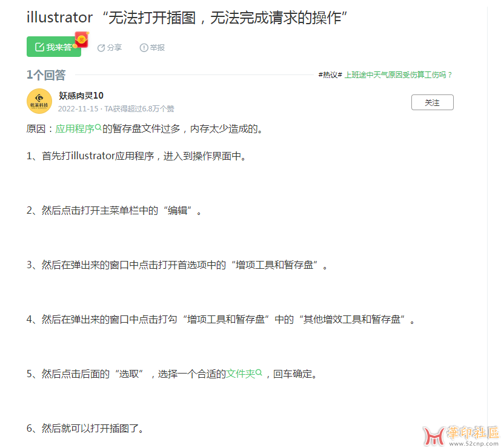Open the 妖感肉灵10 username profile

[x=81, y=96]
